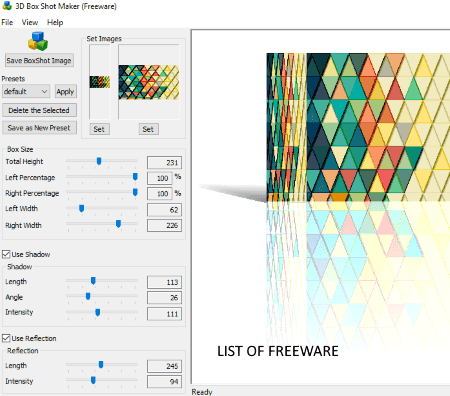Screen dimensions: 450x396
Task: Click the Left Width slider
Action: (102, 208)
